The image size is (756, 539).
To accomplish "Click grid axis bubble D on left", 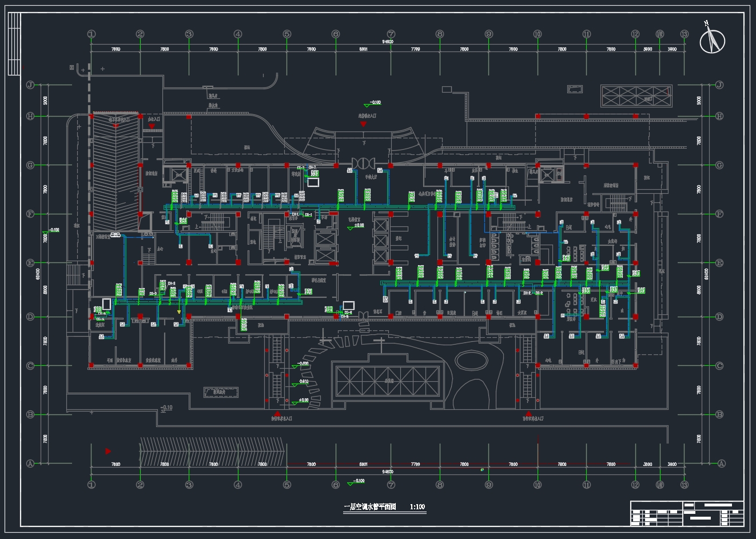I will tap(30, 317).
